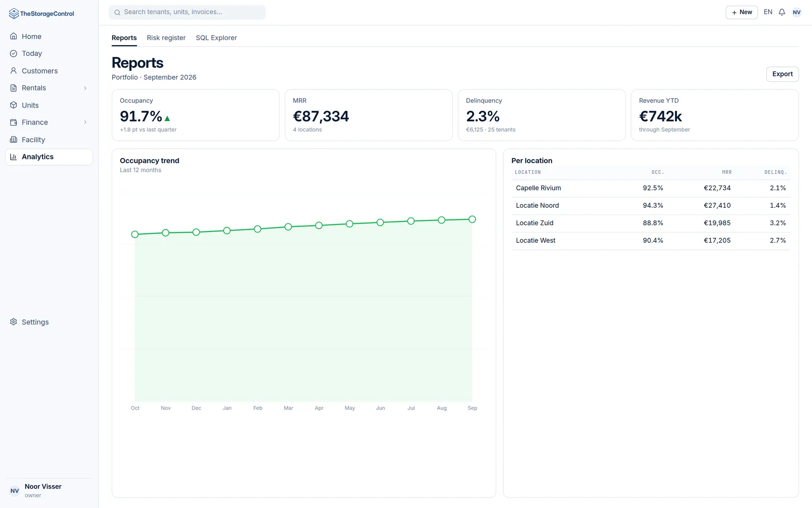This screenshot has width=812, height=508.
Task: Select the Units cube icon
Action: (x=14, y=105)
